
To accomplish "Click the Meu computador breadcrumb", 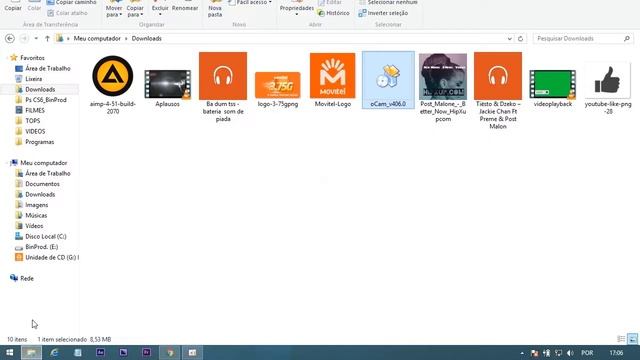I will (97, 38).
